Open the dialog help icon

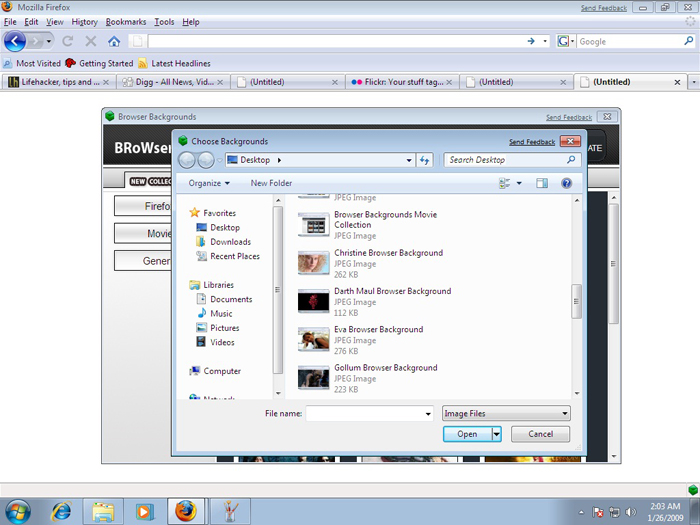click(567, 183)
